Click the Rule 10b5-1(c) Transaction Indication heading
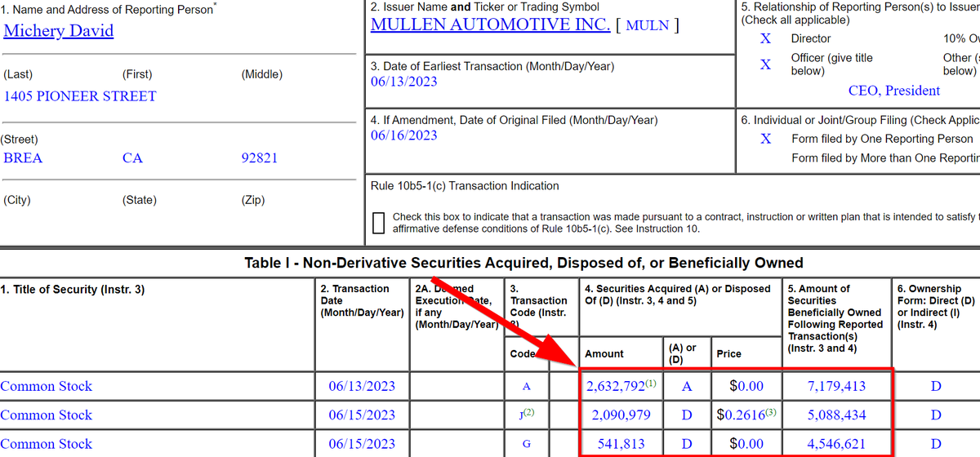The width and height of the screenshot is (980, 457). click(x=465, y=186)
